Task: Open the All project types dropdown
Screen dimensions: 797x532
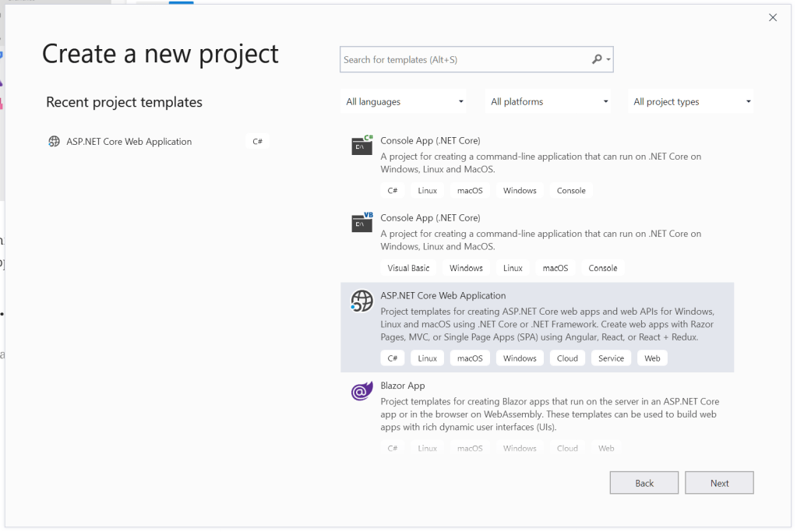Action: point(690,101)
